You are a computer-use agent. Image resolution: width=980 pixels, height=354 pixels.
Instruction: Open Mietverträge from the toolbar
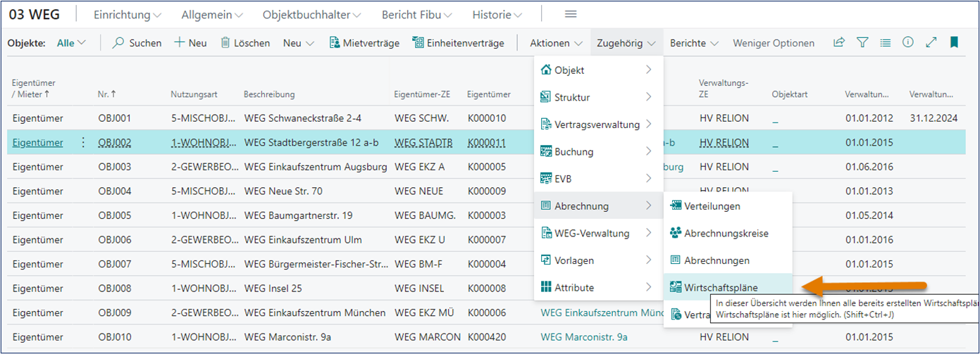(x=364, y=43)
